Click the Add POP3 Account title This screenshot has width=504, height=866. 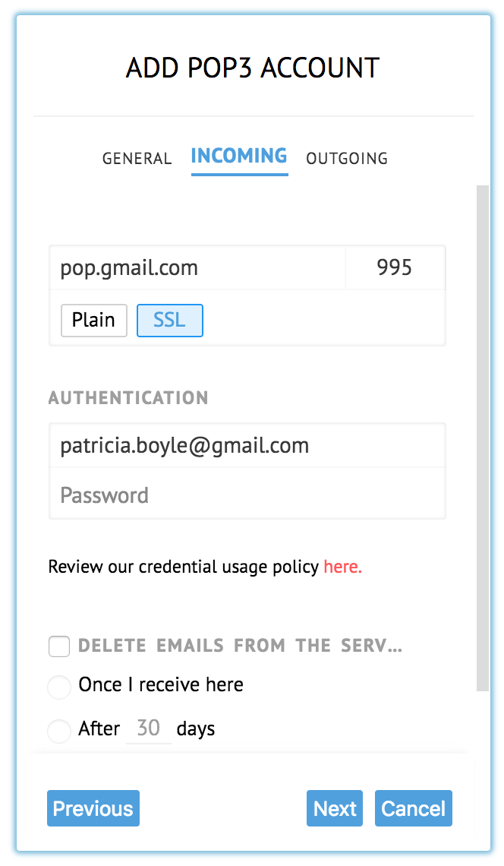coord(253,68)
